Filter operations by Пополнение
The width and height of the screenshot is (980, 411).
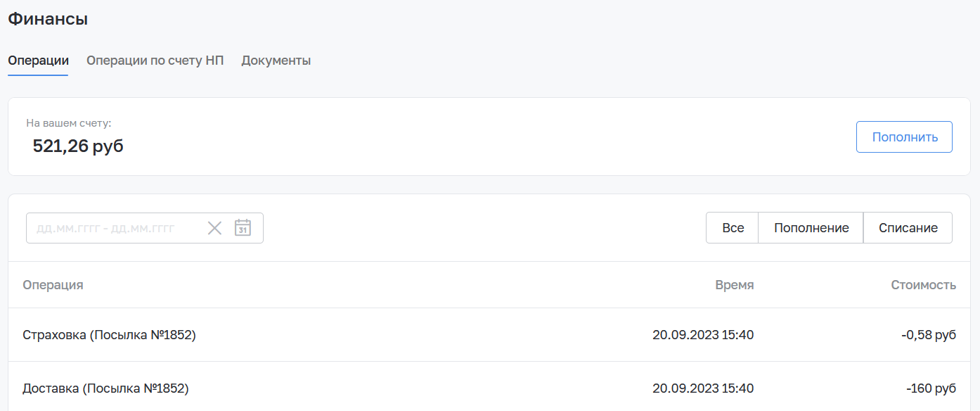point(811,228)
